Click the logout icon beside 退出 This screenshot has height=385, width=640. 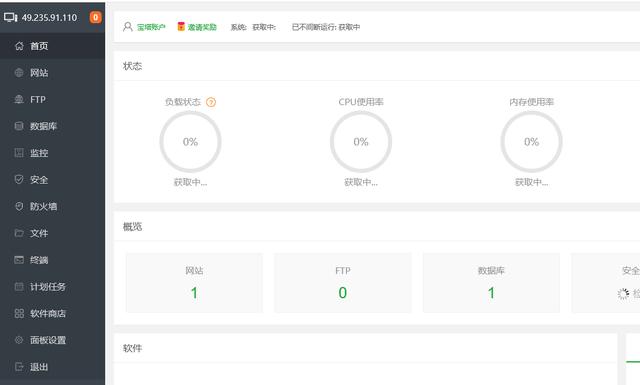(x=19, y=367)
